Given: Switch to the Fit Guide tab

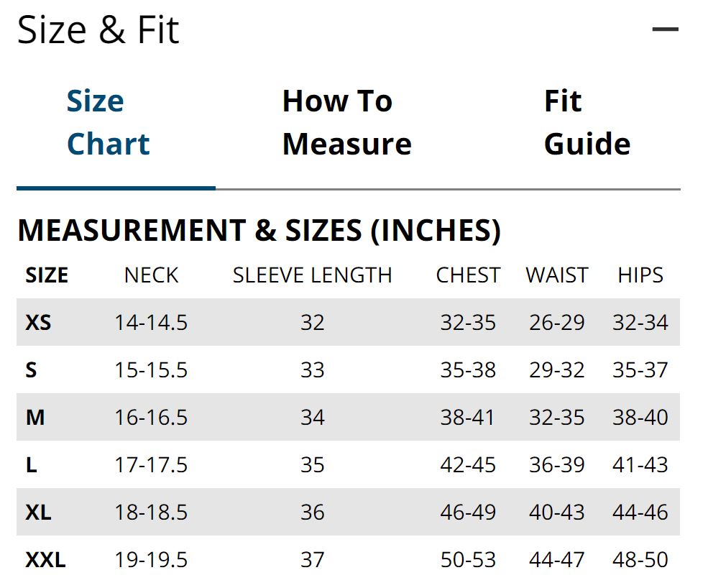Looking at the screenshot, I should [587, 122].
